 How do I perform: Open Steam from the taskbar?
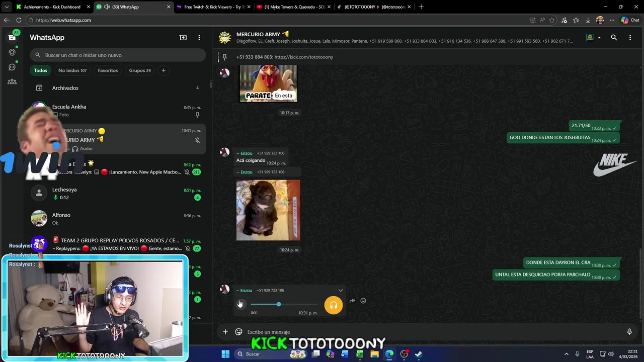coord(419,354)
